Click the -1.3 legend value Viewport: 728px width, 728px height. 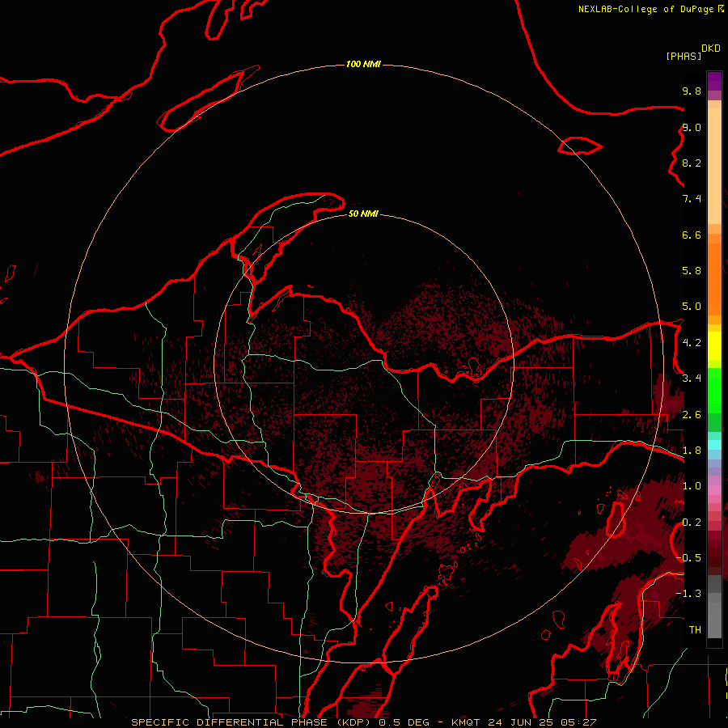pos(690,594)
